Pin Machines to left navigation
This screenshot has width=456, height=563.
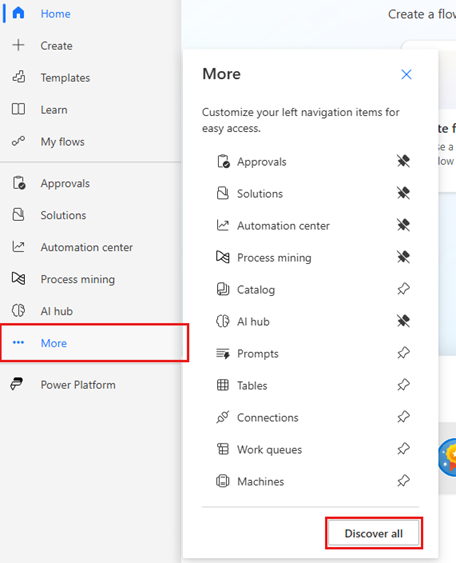click(403, 481)
